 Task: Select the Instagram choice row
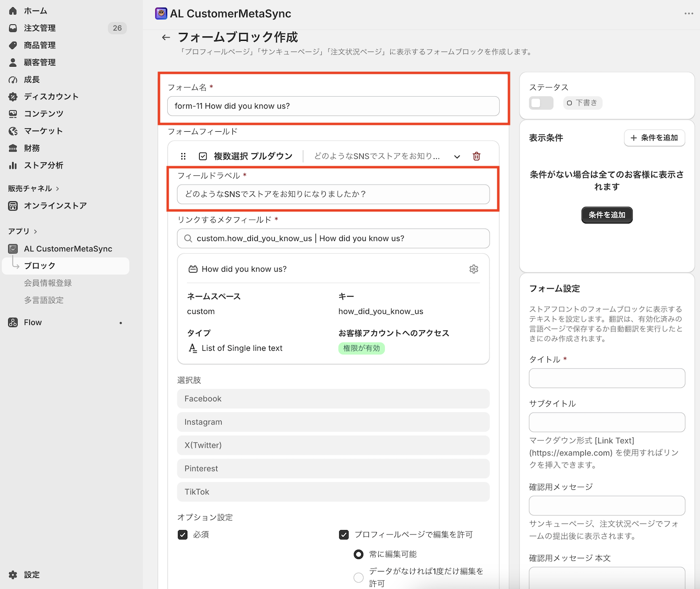pyautogui.click(x=333, y=422)
